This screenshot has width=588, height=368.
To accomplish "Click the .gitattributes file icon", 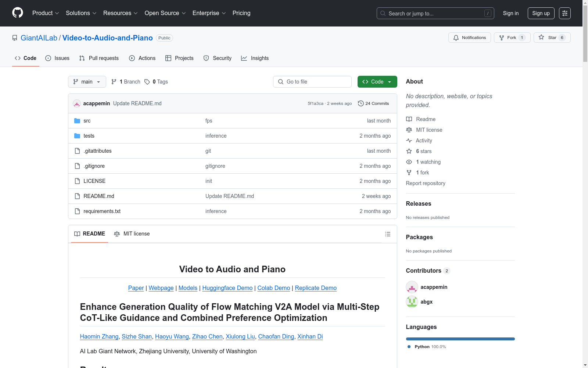I will pyautogui.click(x=77, y=151).
